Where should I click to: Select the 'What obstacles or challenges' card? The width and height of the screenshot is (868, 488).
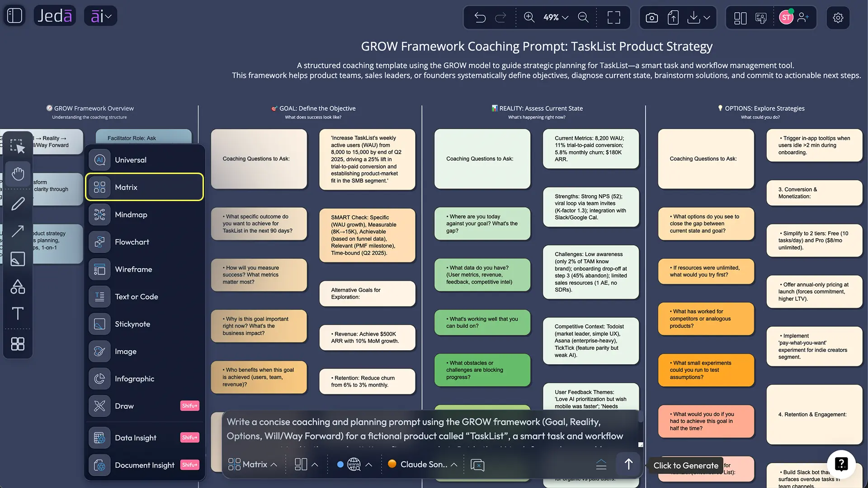tap(482, 370)
